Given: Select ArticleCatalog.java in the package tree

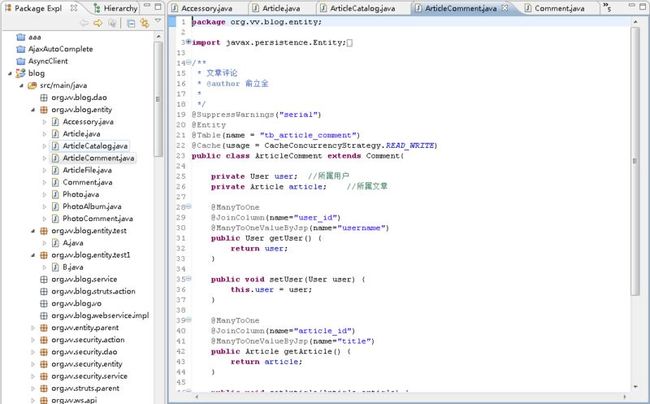Looking at the screenshot, I should pos(95,146).
